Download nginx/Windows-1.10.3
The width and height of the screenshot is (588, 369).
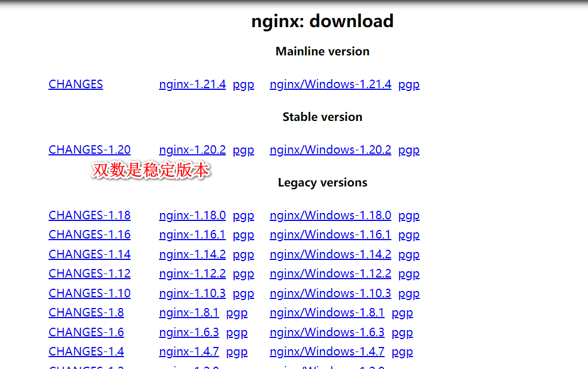pyautogui.click(x=330, y=293)
